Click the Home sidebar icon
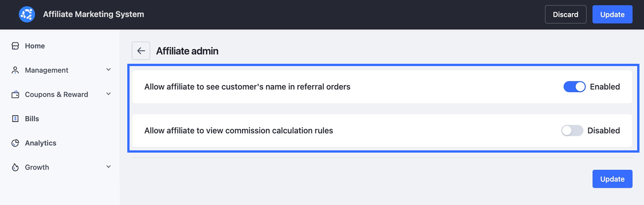This screenshot has width=644, height=205. (x=15, y=46)
